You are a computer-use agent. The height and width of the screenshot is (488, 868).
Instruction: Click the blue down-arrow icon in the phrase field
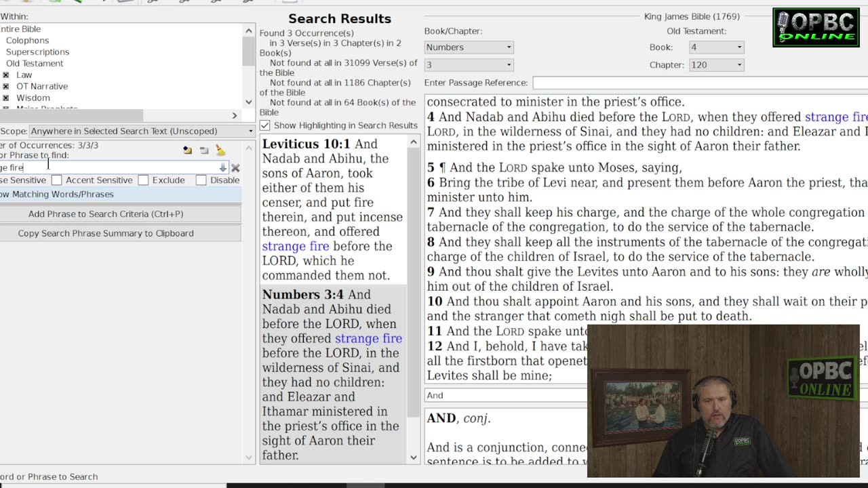tap(222, 167)
